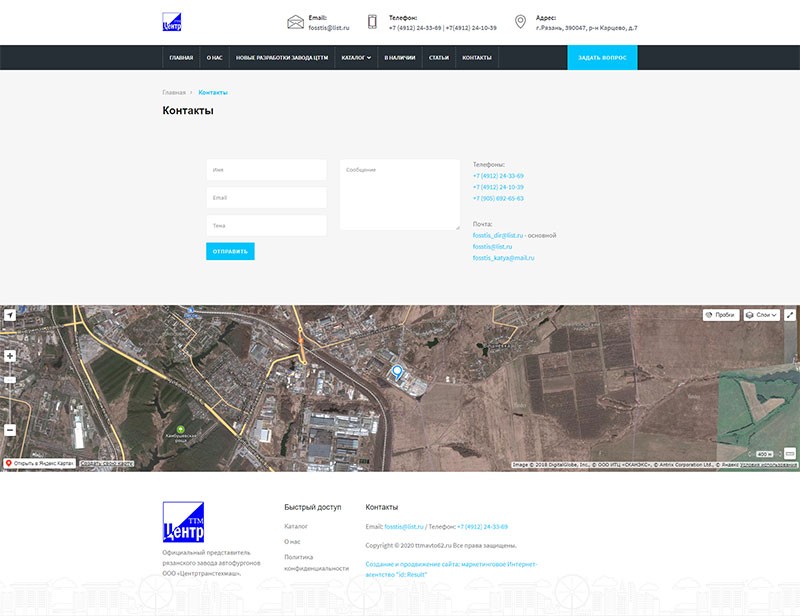The image size is (800, 616).
Task: Click footer Каталог quick access link
Action: click(296, 526)
